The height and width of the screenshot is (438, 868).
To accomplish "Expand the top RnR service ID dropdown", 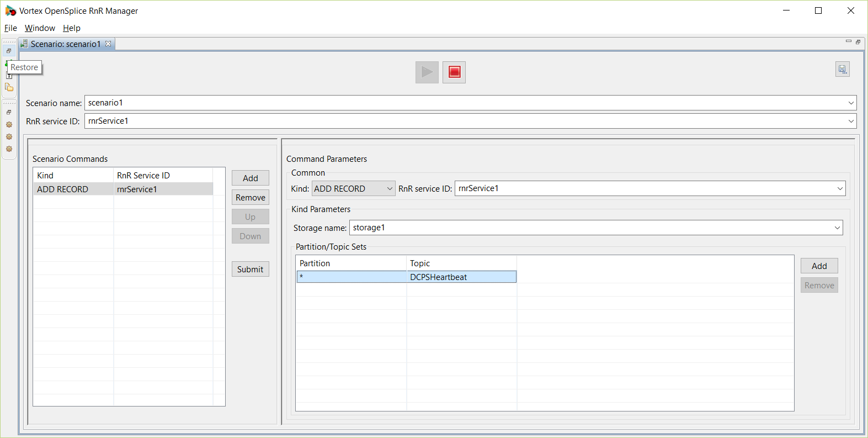I will click(x=851, y=121).
